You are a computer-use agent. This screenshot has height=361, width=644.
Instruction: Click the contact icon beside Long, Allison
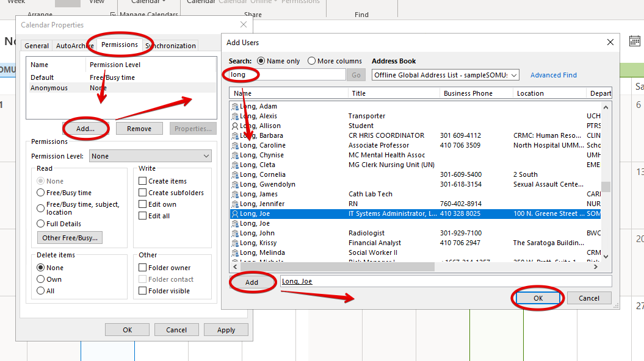235,126
